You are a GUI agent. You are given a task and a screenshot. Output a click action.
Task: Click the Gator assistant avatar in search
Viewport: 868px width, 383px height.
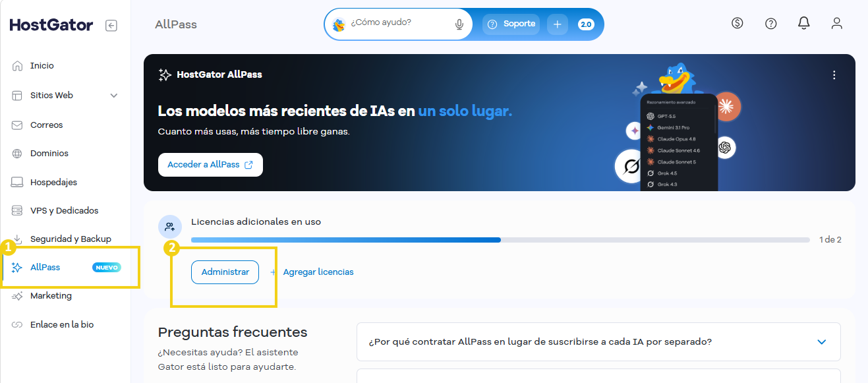(339, 24)
